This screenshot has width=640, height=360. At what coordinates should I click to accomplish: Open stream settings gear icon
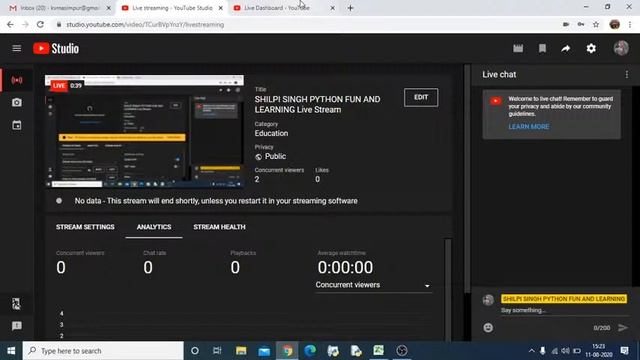tap(591, 49)
